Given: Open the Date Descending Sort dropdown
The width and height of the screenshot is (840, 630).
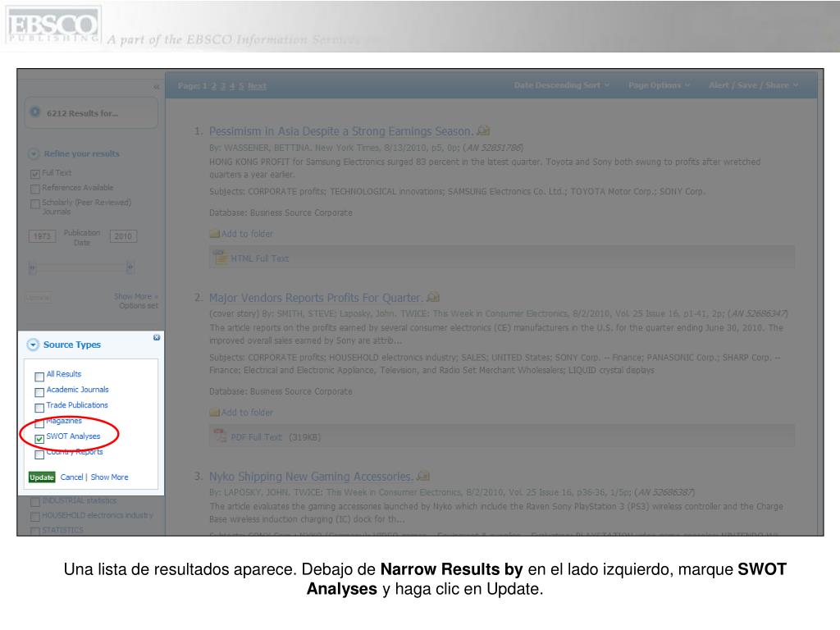Looking at the screenshot, I should coord(561,85).
